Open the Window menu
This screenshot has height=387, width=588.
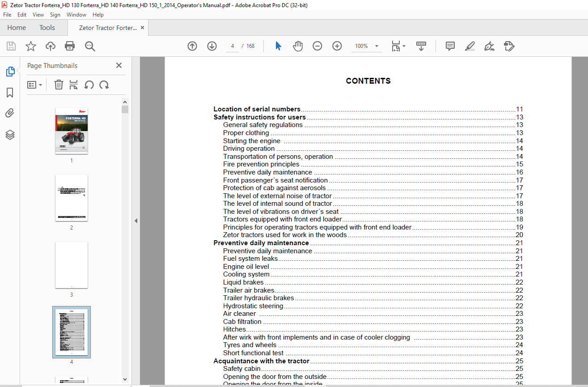[x=76, y=15]
